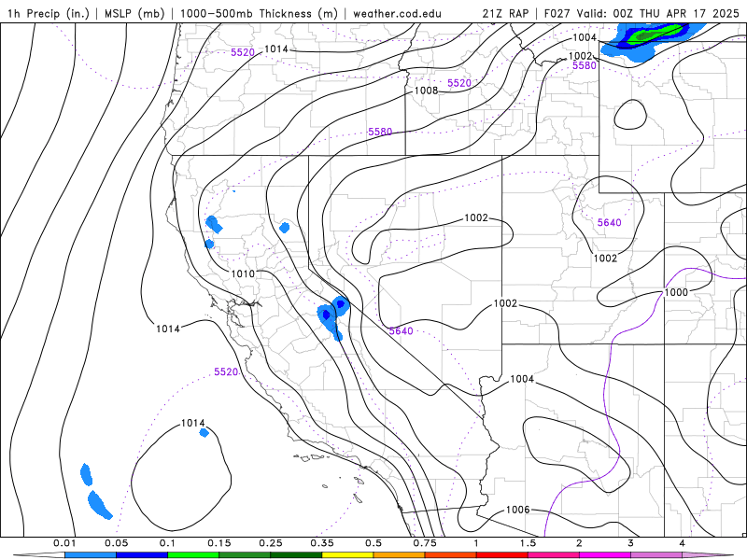747x560 pixels.
Task: Select the red 1–1.5 legend swatch
Action: coord(502,555)
